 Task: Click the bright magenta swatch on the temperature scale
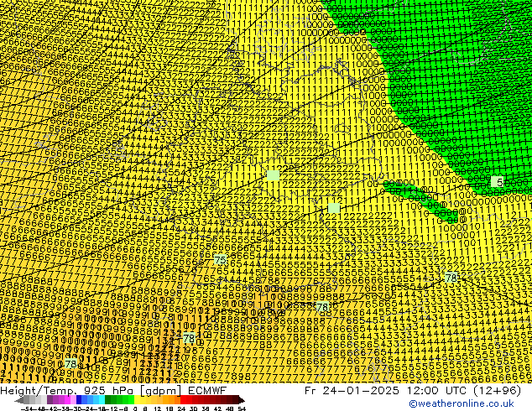click(x=67, y=399)
